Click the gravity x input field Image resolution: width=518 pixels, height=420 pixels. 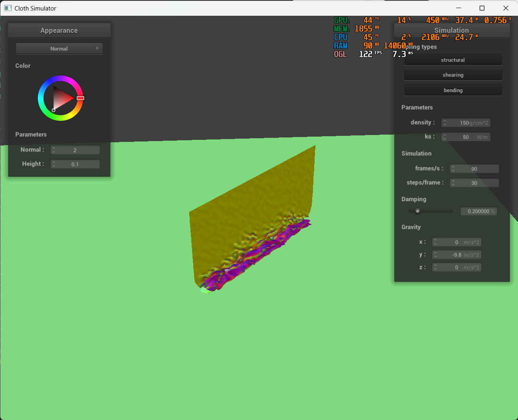click(x=457, y=242)
